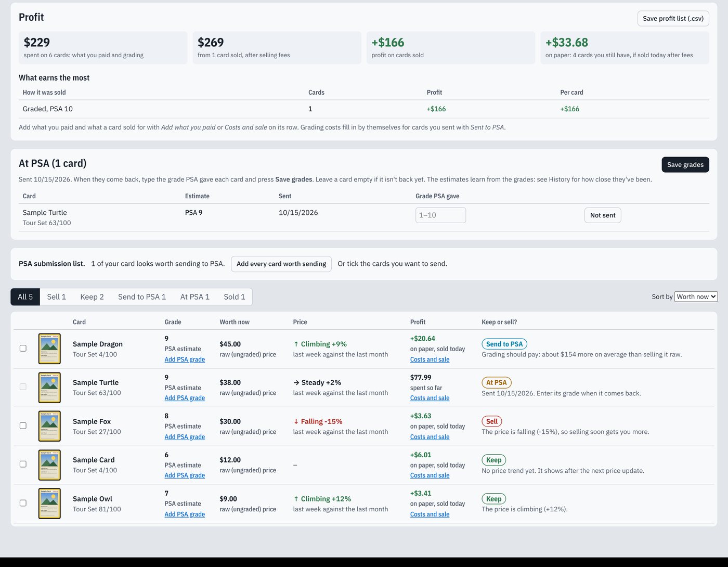This screenshot has width=728, height=567.
Task: Click the 'Graded, PSA 10' row label
Action: 48,109
